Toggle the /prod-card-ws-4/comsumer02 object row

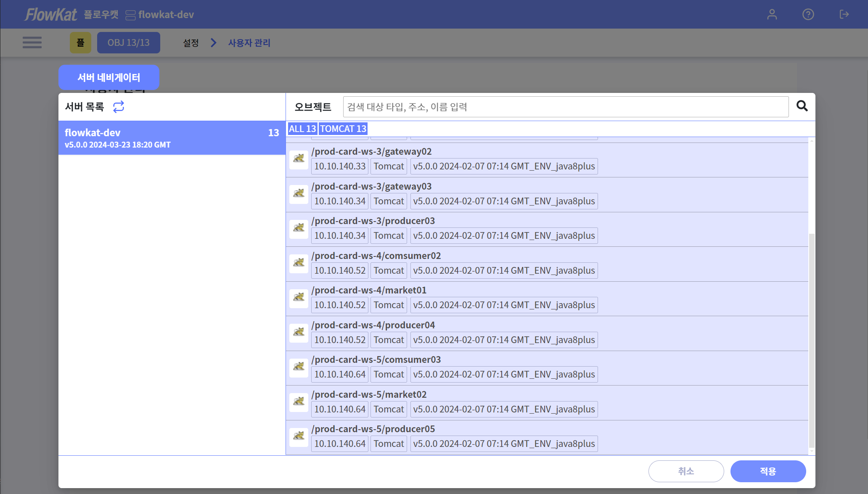[x=547, y=264]
